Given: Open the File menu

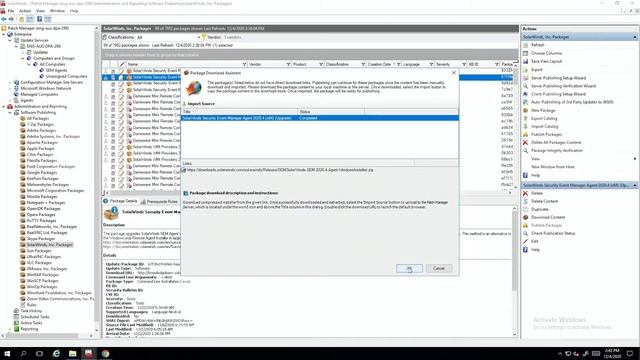Looking at the screenshot, I should click(11, 11).
